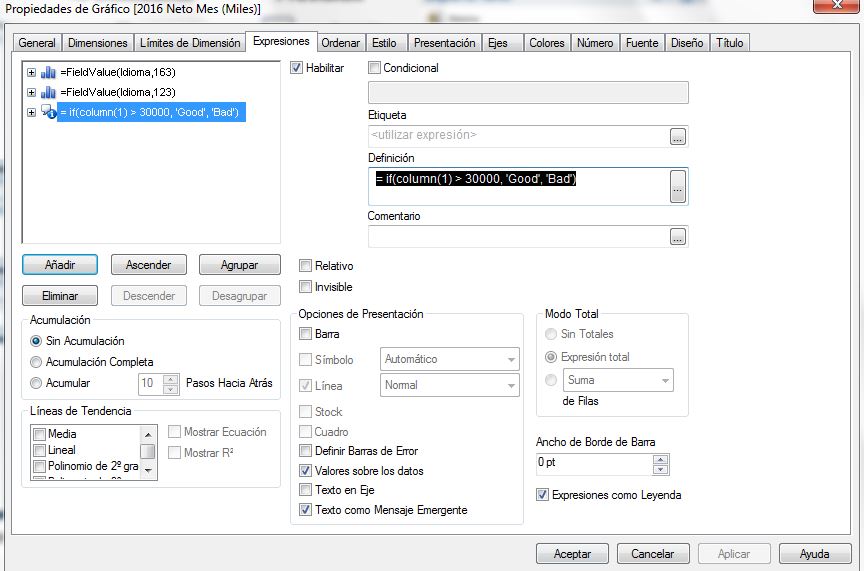Click the Añadir button
864x571 pixels.
pyautogui.click(x=59, y=265)
